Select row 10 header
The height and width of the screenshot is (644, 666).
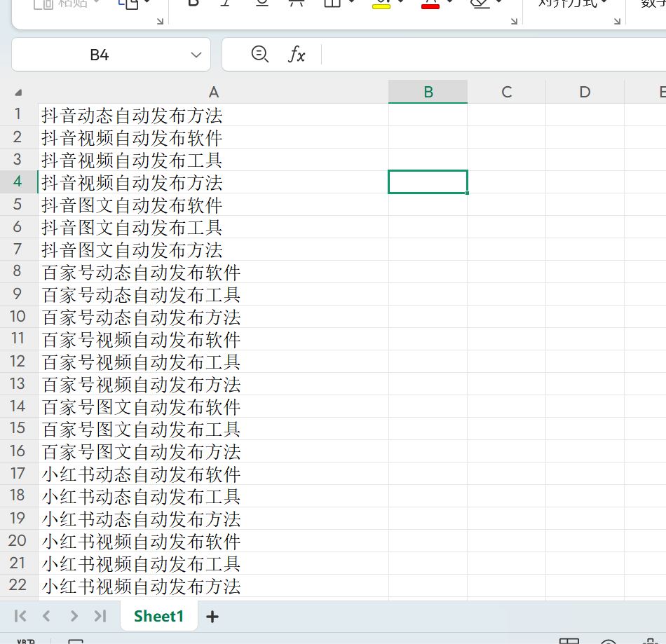pos(18,316)
